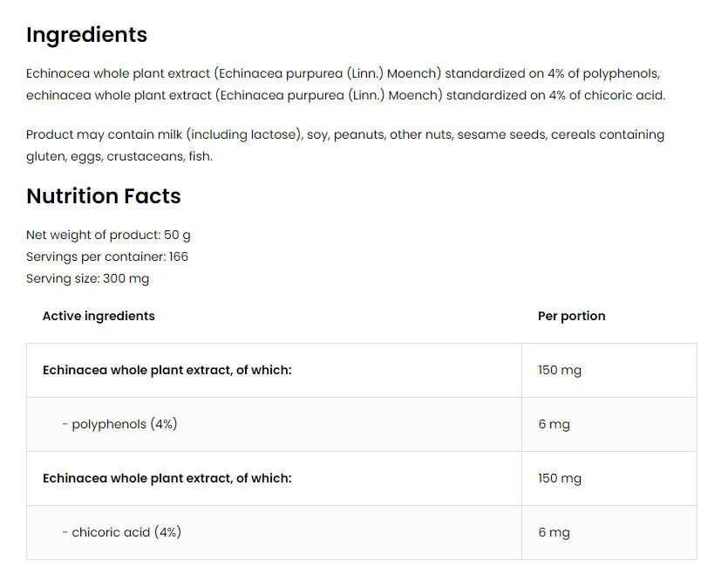
Task: Click the 'Per portion' column header
Action: 571,316
